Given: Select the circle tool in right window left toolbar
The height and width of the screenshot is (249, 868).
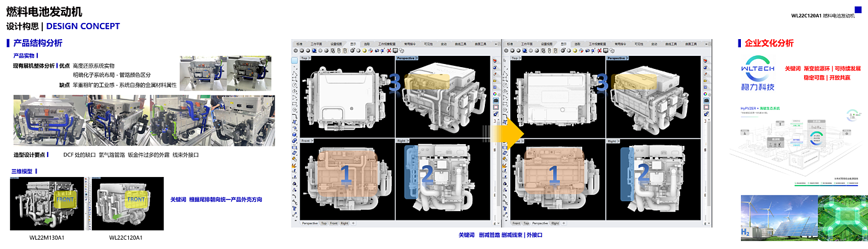Looking at the screenshot, I should pyautogui.click(x=505, y=84).
